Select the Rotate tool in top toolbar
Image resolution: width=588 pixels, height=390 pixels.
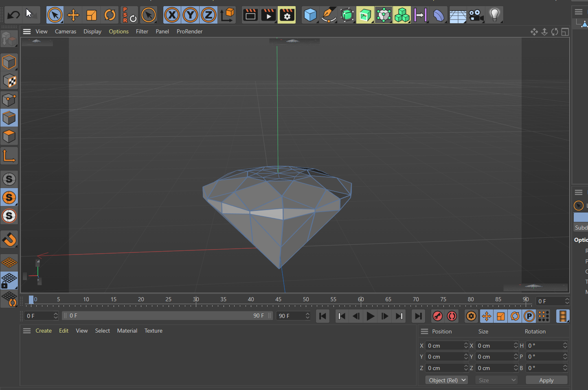[110, 15]
